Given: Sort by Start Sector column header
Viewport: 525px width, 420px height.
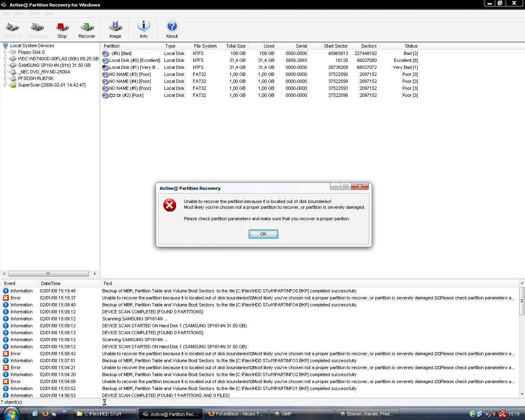Looking at the screenshot, I should point(330,46).
